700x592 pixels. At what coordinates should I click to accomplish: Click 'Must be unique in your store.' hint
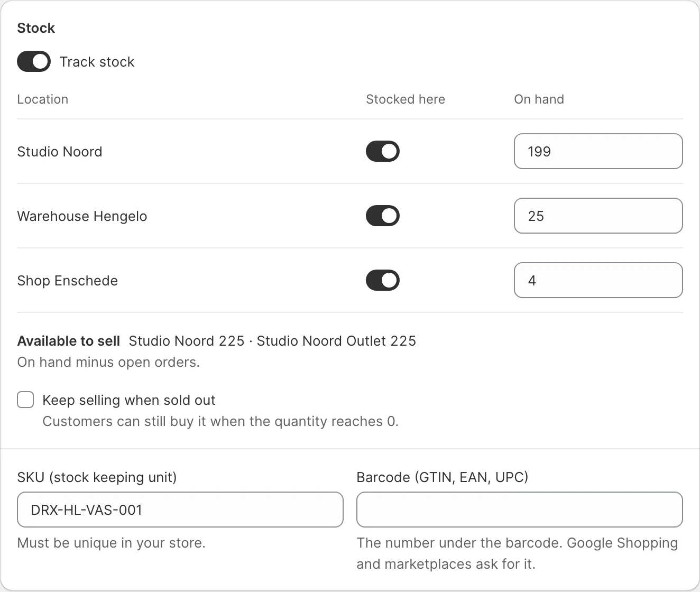111,543
